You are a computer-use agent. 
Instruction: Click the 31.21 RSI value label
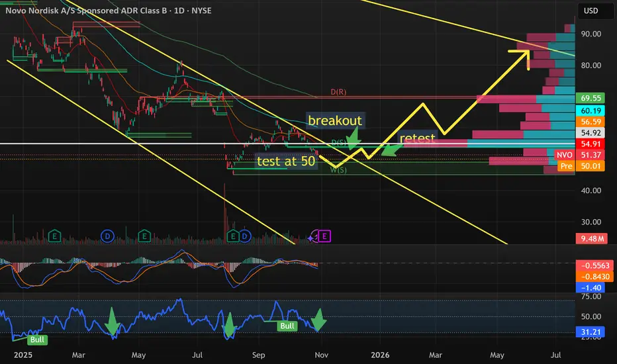[x=591, y=332]
